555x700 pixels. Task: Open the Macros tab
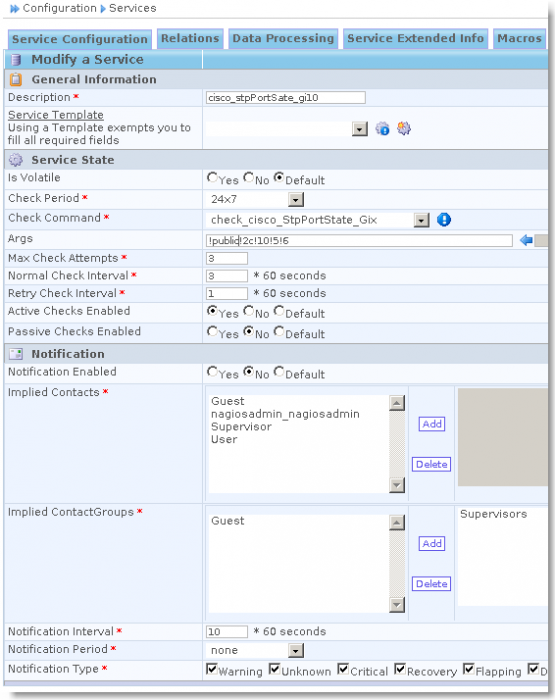519,39
